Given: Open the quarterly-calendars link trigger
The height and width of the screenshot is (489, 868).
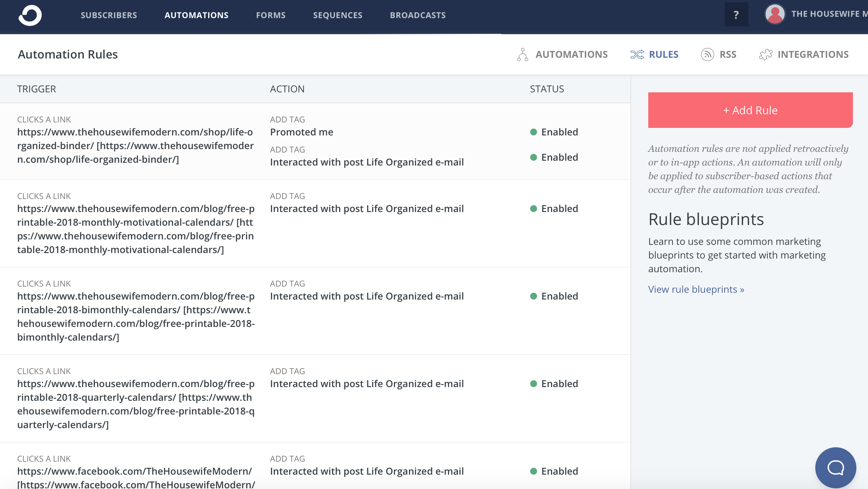Looking at the screenshot, I should tap(136, 404).
